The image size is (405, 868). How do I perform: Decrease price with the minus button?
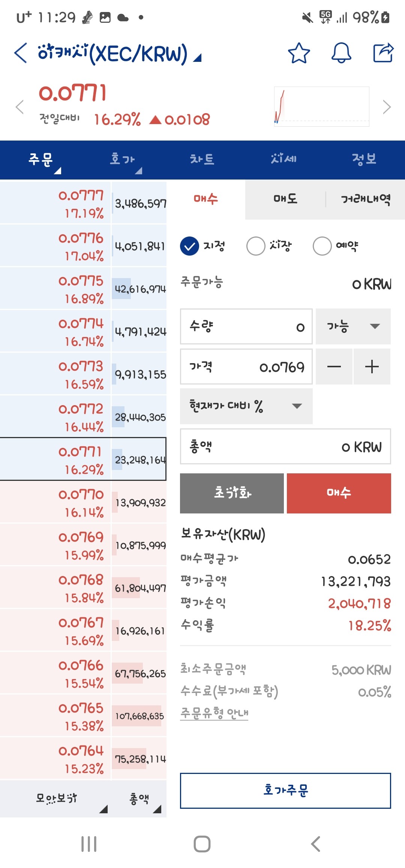coord(334,367)
